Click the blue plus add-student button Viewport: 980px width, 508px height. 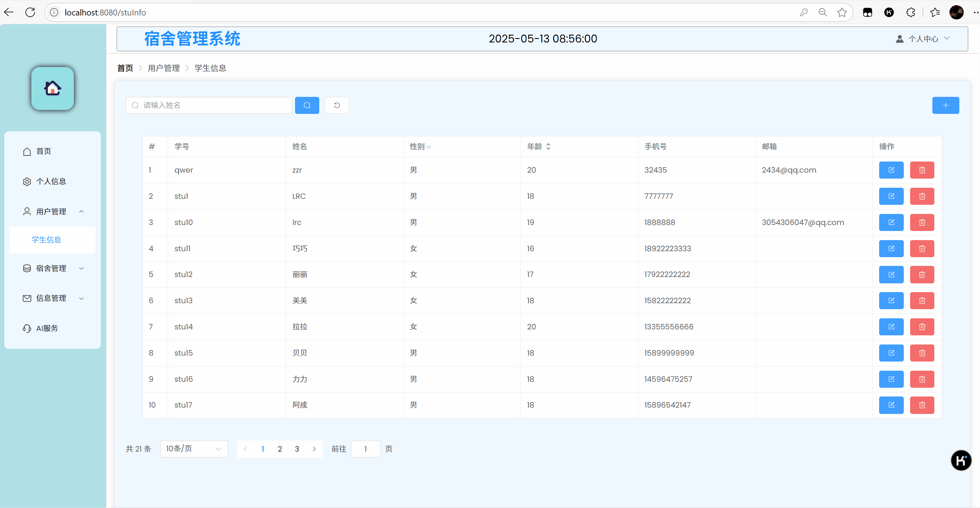pyautogui.click(x=945, y=105)
